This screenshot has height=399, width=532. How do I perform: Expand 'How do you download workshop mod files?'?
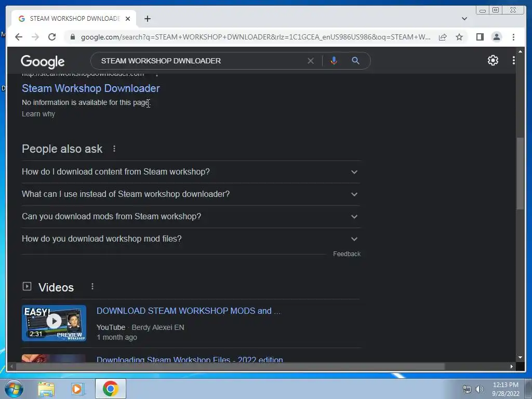[x=191, y=239]
